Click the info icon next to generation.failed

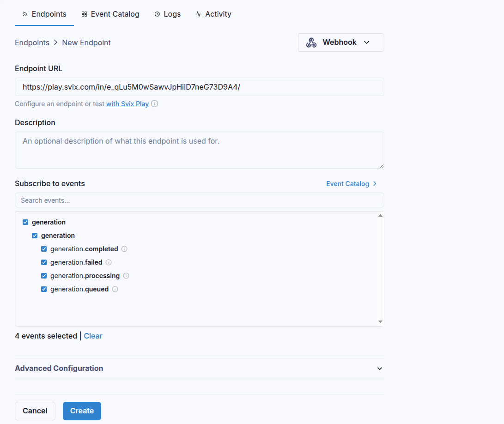(x=108, y=262)
